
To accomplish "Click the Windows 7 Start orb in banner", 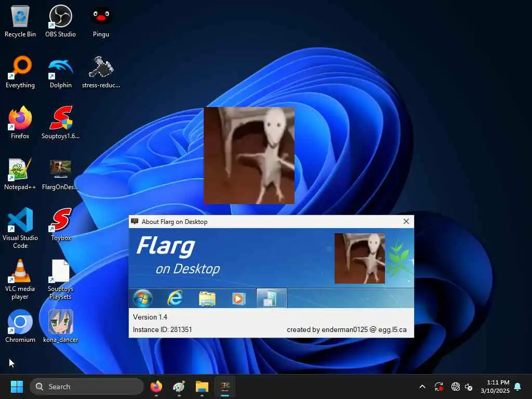I will pos(143,299).
